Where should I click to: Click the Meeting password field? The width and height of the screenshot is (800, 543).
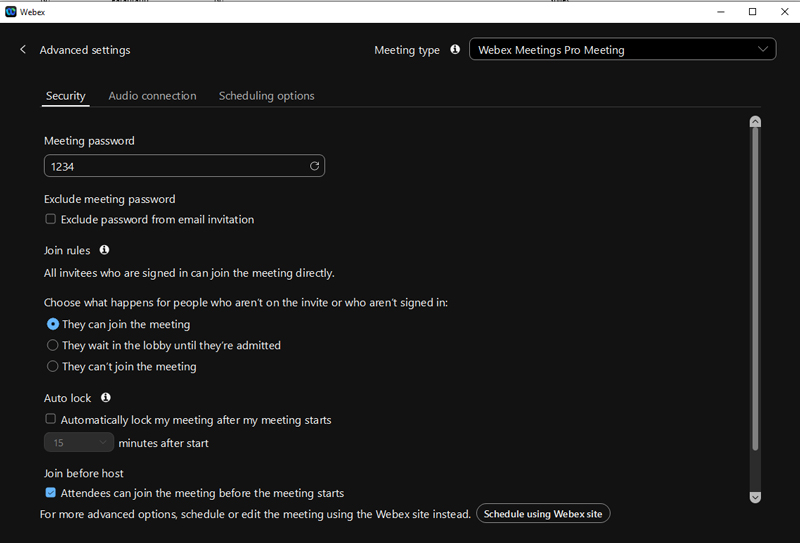184,166
